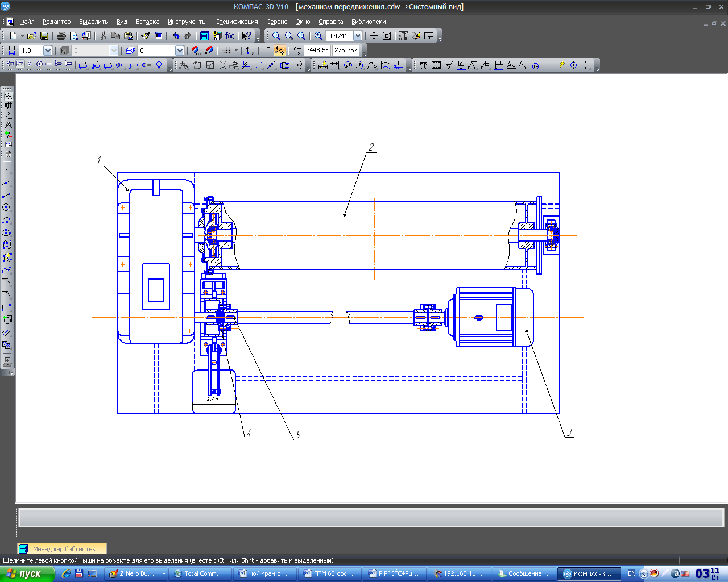Select the Circle drawing tool
This screenshot has height=582, width=728.
(x=7, y=207)
